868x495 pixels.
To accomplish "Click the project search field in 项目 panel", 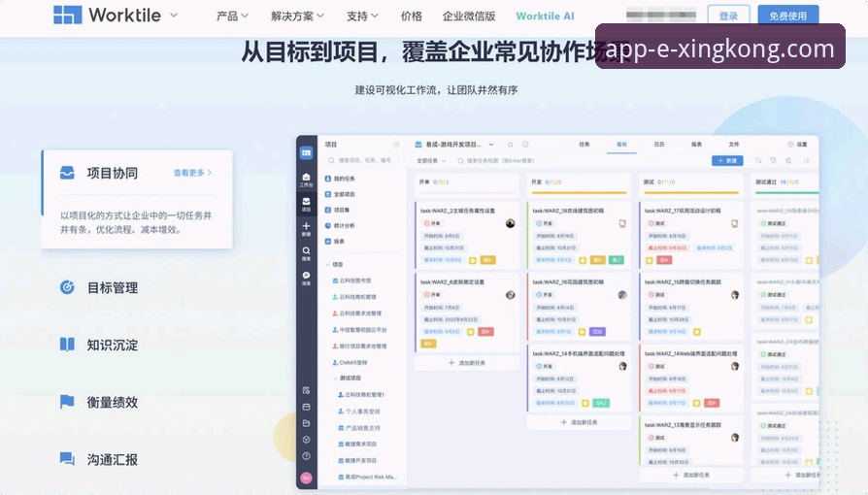I will 363,160.
